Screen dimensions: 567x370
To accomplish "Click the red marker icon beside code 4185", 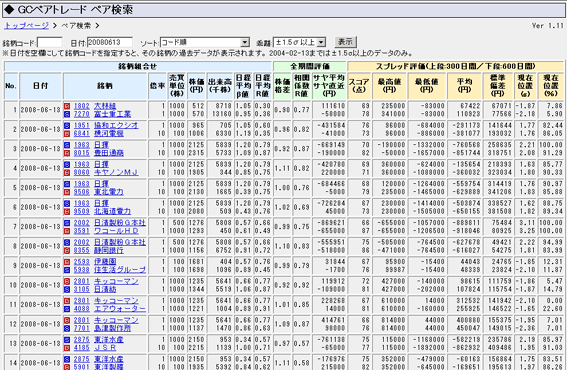I will coord(67,348).
